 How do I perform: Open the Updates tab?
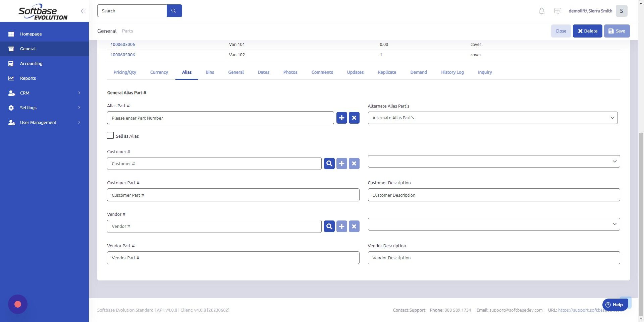[x=355, y=72]
